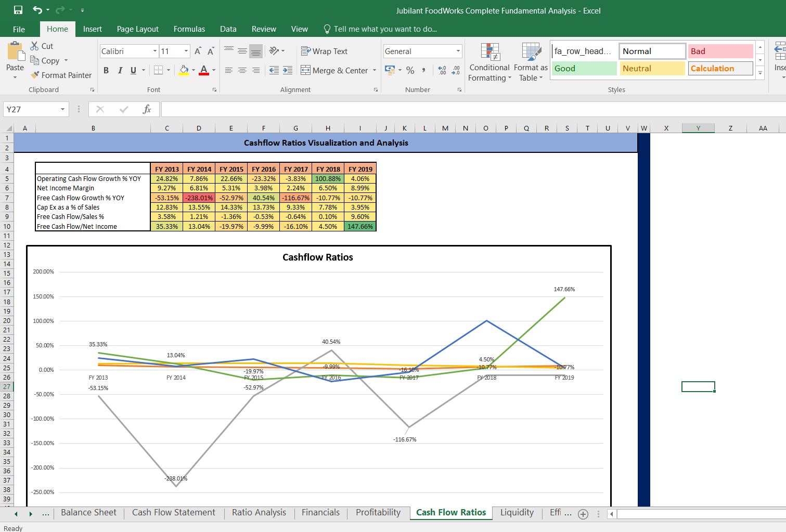Center text horizontally
The width and height of the screenshot is (786, 532).
(242, 70)
